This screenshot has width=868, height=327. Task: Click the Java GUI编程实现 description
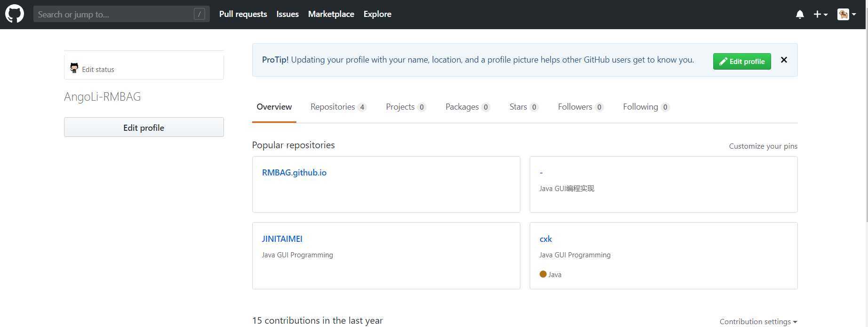click(567, 188)
